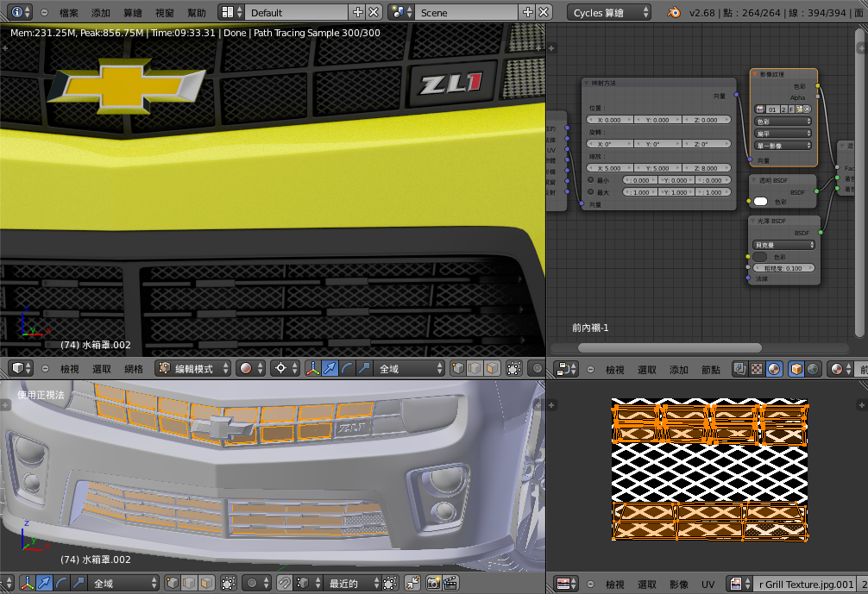Toggle limit selection to visible in upper viewport
The height and width of the screenshot is (594, 868).
pyautogui.click(x=514, y=368)
